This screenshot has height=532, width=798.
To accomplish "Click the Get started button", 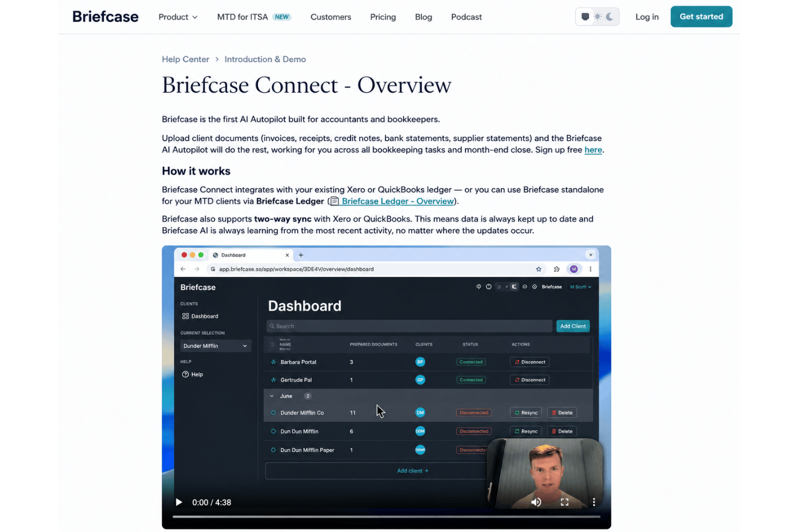I will tap(701, 17).
